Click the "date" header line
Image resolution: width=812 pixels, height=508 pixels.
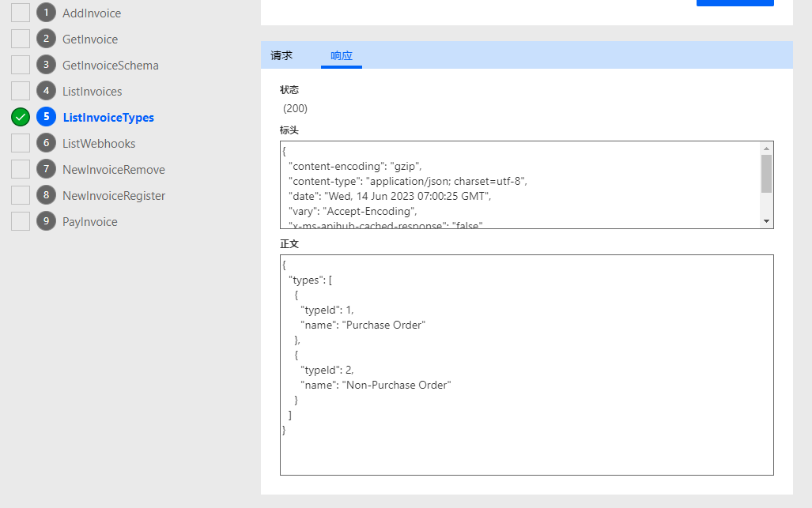coord(390,196)
